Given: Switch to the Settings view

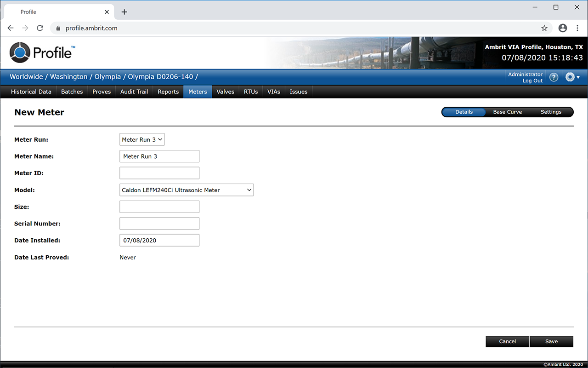Looking at the screenshot, I should [551, 112].
